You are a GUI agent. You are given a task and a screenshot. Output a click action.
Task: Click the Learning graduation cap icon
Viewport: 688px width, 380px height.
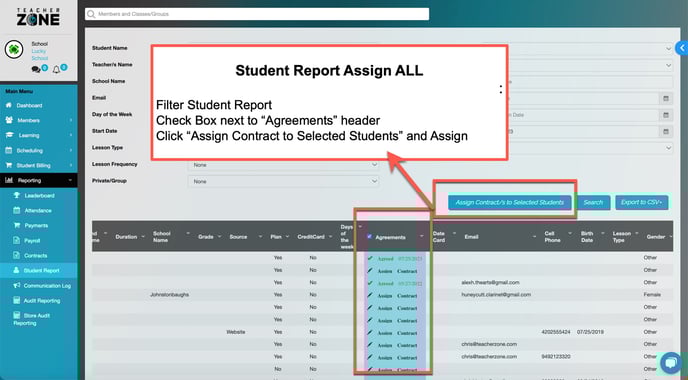(9, 135)
